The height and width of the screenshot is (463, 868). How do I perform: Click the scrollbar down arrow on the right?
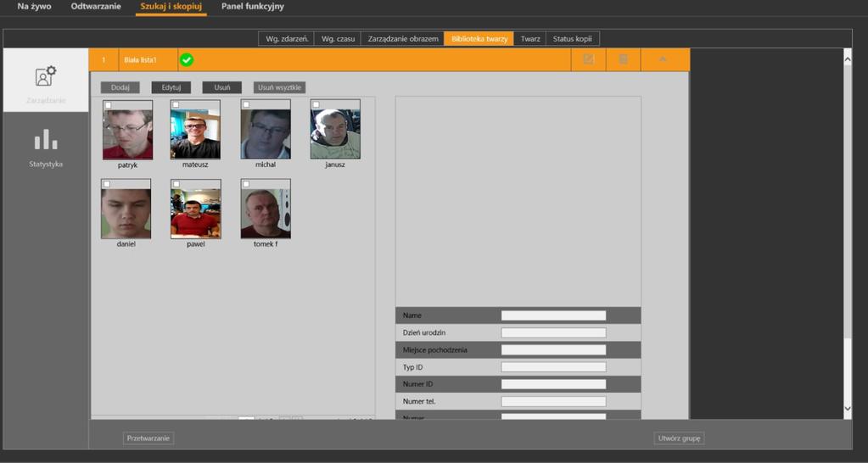(848, 408)
